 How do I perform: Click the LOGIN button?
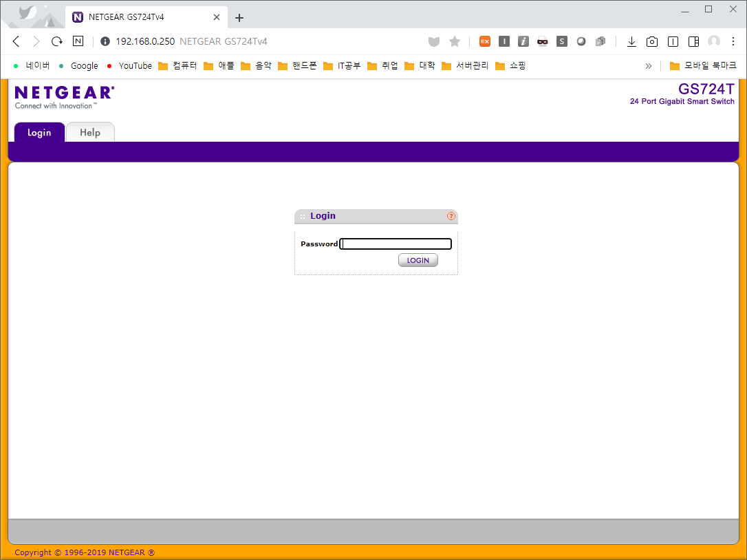[418, 260]
